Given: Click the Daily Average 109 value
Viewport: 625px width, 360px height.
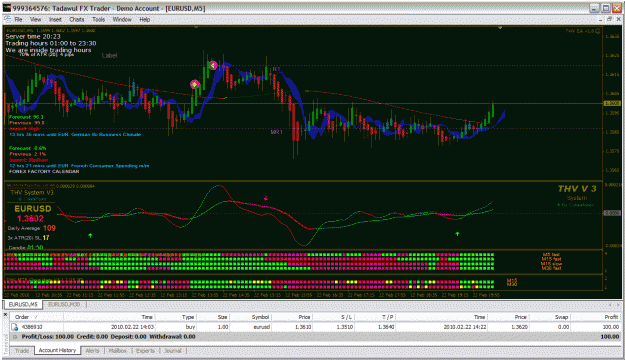Looking at the screenshot, I should tap(49, 228).
